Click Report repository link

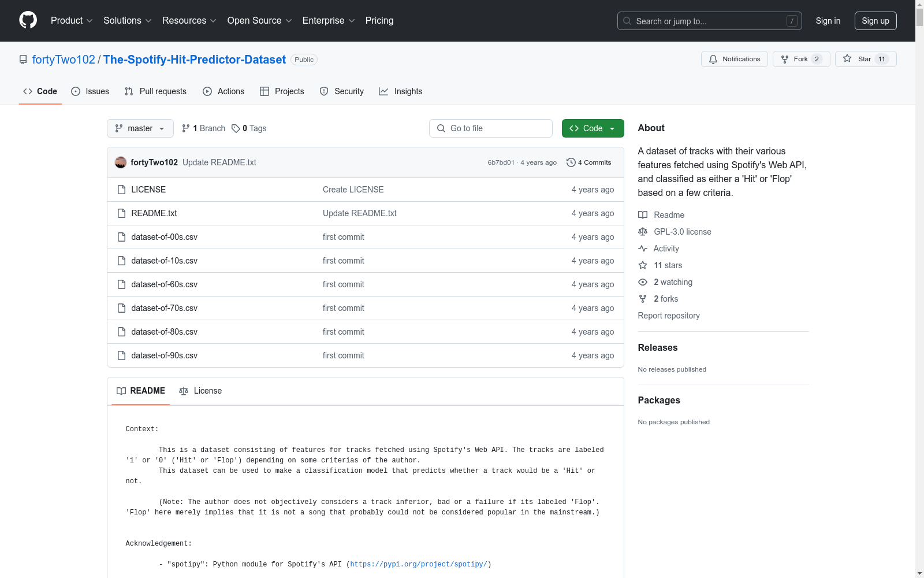pyautogui.click(x=669, y=316)
